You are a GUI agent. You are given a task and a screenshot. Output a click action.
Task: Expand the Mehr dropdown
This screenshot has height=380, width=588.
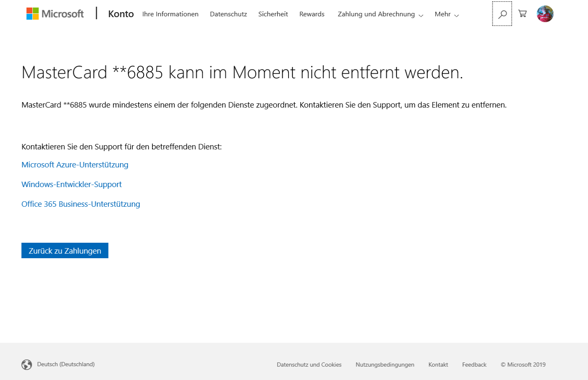(x=446, y=14)
